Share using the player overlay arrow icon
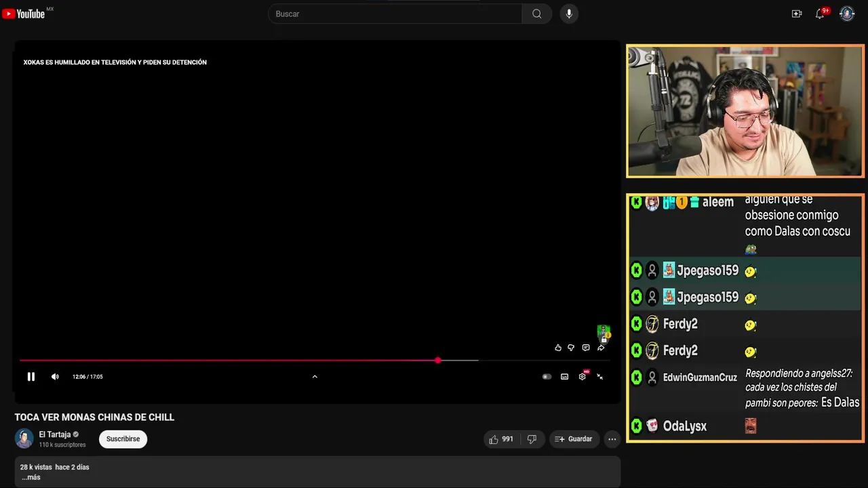This screenshot has height=488, width=868. pos(601,348)
